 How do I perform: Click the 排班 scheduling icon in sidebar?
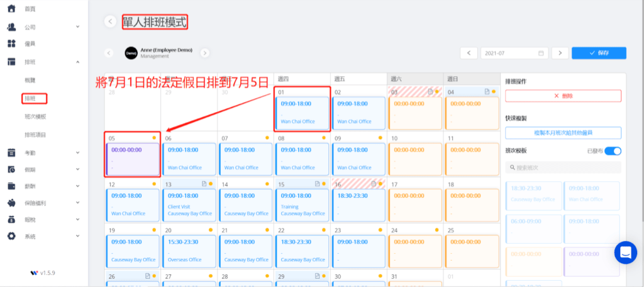point(11,62)
